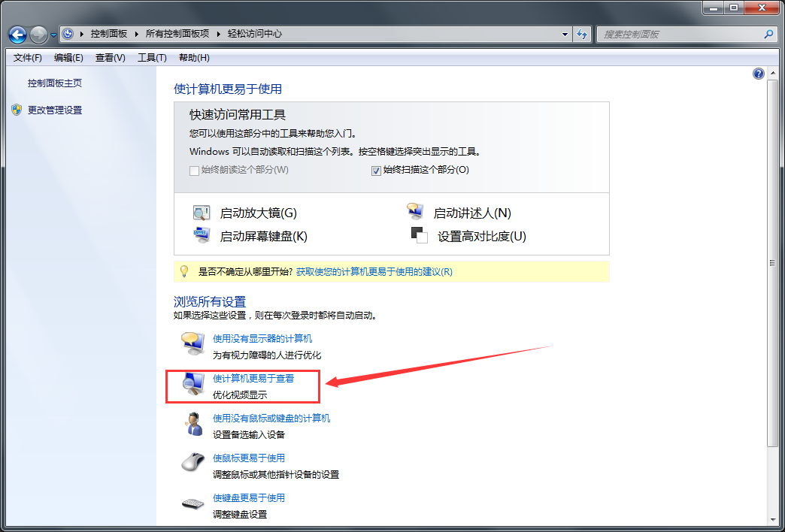Image resolution: width=785 pixels, height=532 pixels.
Task: Expand the arrow after 所有控制面板项 breadcrumb
Action: (x=218, y=34)
